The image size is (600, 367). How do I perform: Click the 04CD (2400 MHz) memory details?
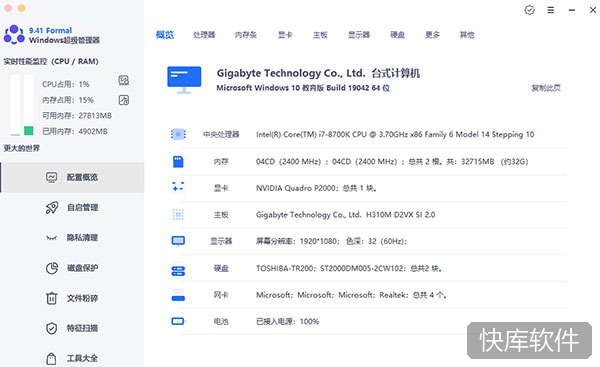(x=392, y=161)
